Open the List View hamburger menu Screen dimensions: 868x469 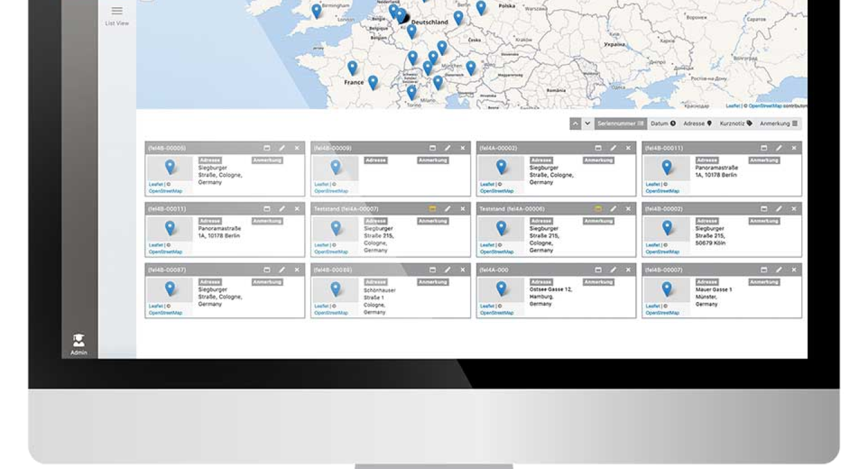click(117, 11)
